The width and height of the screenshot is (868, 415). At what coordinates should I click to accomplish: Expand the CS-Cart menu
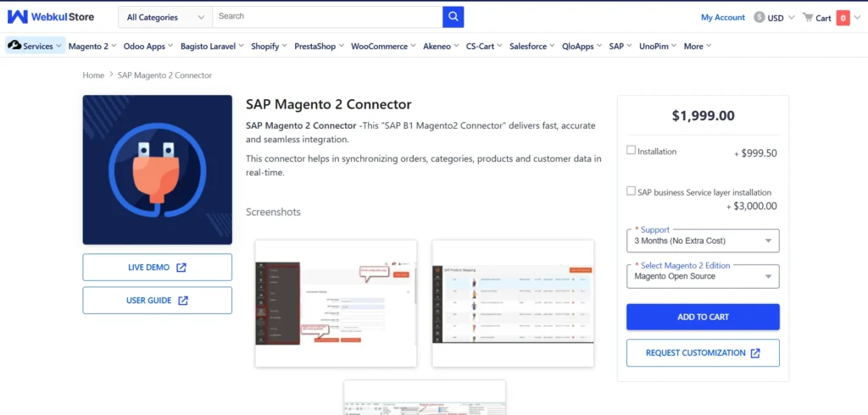click(484, 47)
